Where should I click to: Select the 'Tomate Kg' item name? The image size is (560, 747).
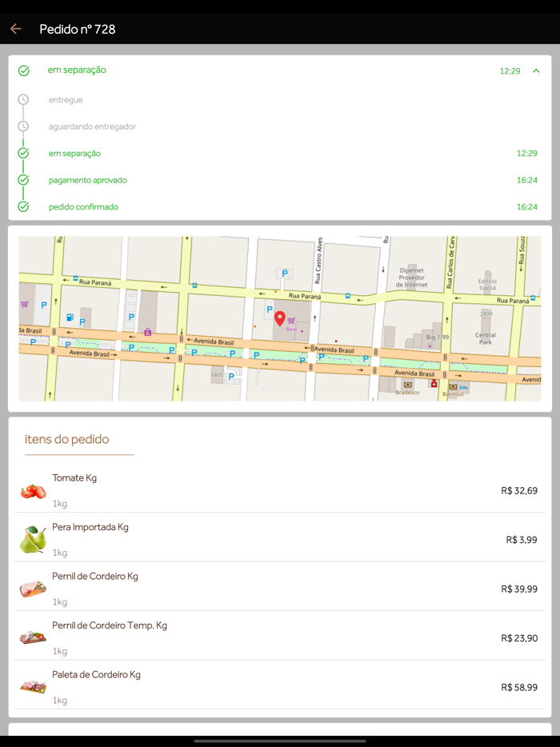[74, 477]
